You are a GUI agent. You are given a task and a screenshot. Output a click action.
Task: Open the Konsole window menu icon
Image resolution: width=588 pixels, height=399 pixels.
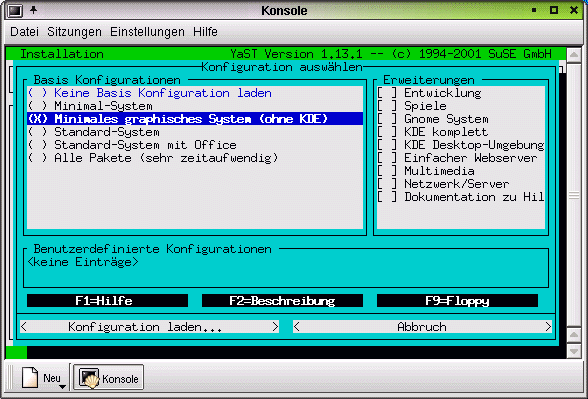click(15, 10)
